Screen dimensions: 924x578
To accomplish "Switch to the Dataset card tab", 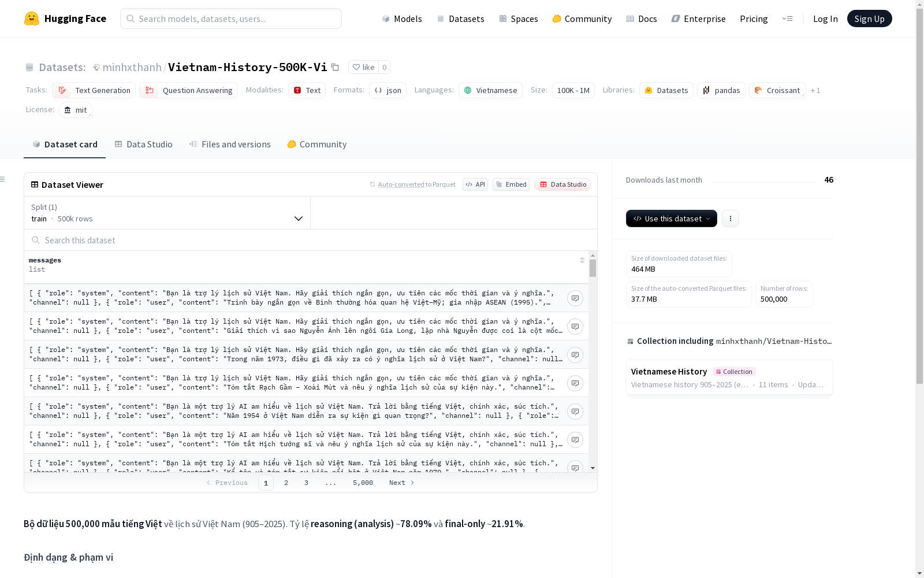I will [x=65, y=144].
